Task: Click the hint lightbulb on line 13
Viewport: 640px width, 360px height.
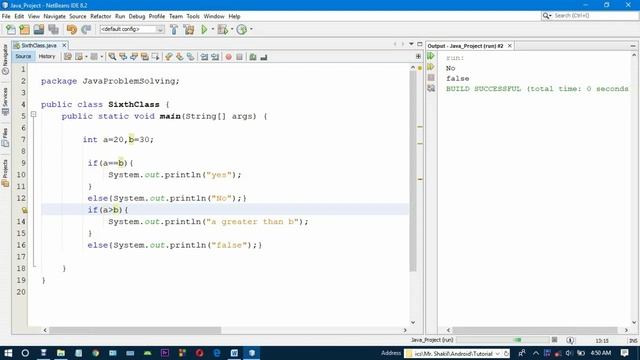Action: pos(24,210)
